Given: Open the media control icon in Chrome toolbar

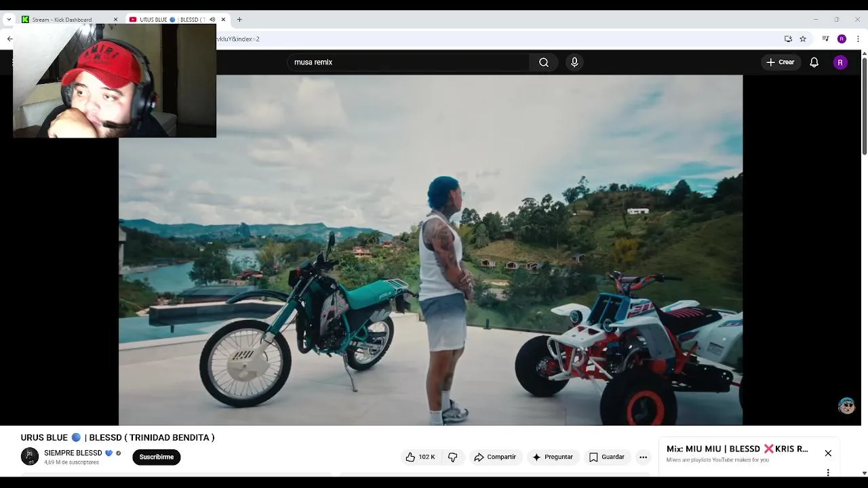Looking at the screenshot, I should [x=825, y=39].
